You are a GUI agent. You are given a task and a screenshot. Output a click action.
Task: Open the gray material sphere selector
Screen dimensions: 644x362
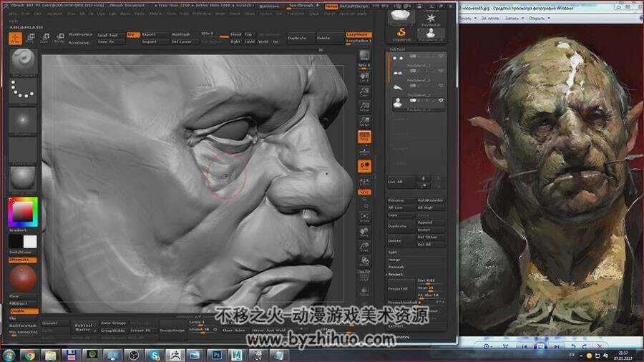23,178
